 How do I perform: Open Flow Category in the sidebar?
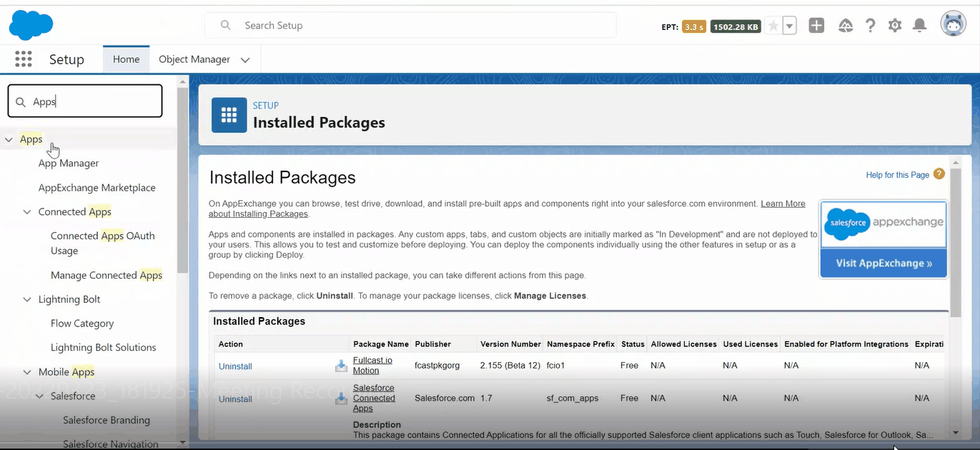82,324
